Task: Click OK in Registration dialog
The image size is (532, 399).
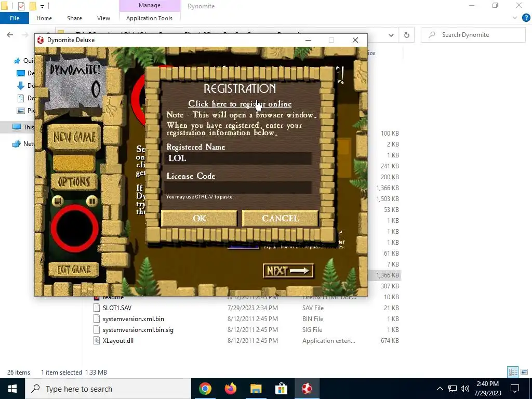Action: coord(199,218)
